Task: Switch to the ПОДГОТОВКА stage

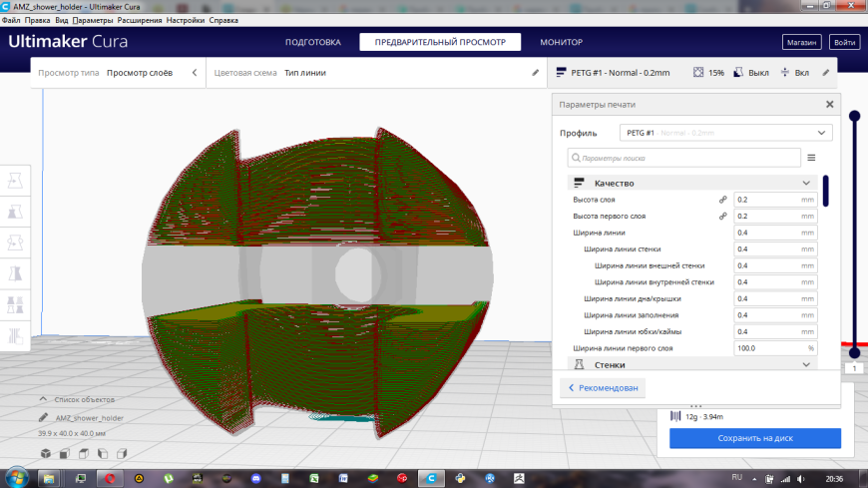Action: tap(312, 42)
